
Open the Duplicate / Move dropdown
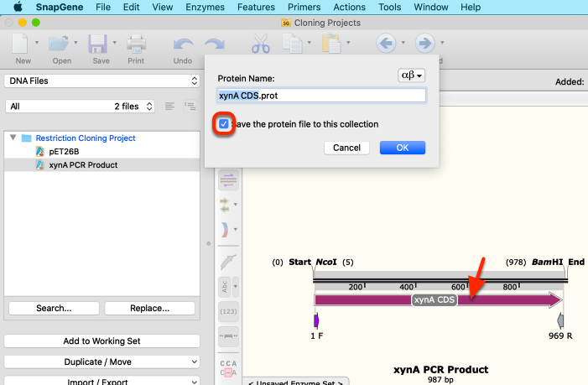101,362
